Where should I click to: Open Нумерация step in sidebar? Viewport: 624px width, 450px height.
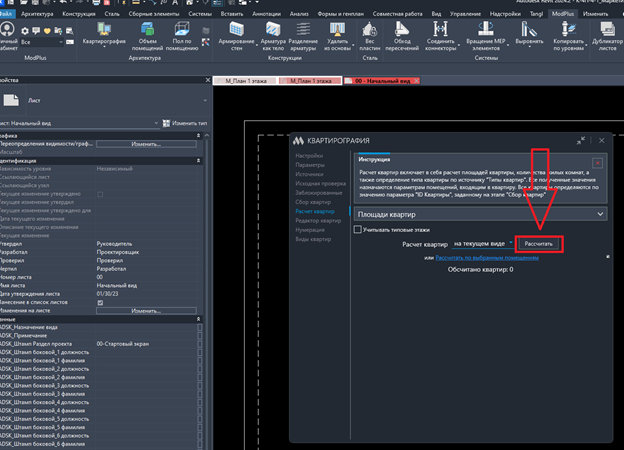tap(310, 230)
